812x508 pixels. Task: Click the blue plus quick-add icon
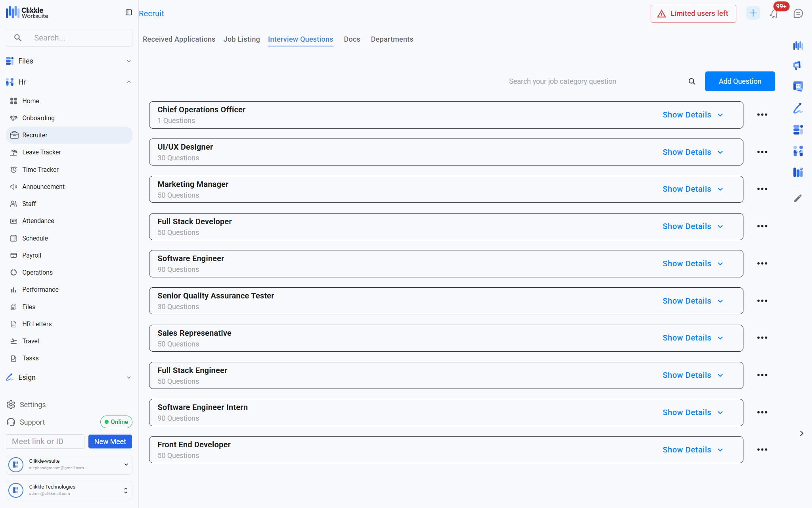pos(753,13)
